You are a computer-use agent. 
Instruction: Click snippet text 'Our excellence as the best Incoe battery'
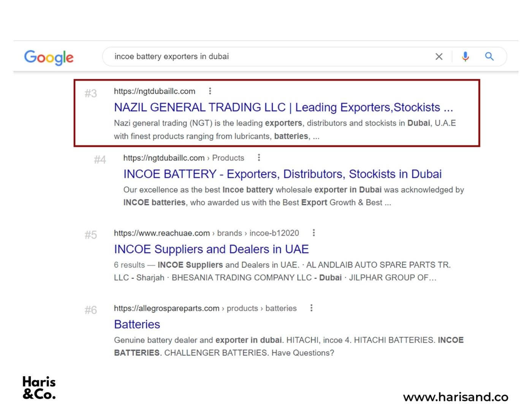[x=293, y=196]
